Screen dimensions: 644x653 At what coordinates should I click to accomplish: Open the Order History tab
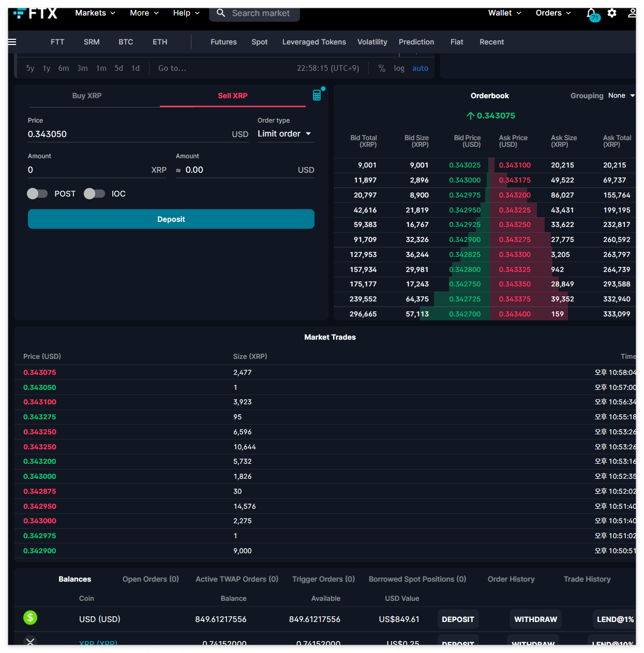tap(511, 579)
